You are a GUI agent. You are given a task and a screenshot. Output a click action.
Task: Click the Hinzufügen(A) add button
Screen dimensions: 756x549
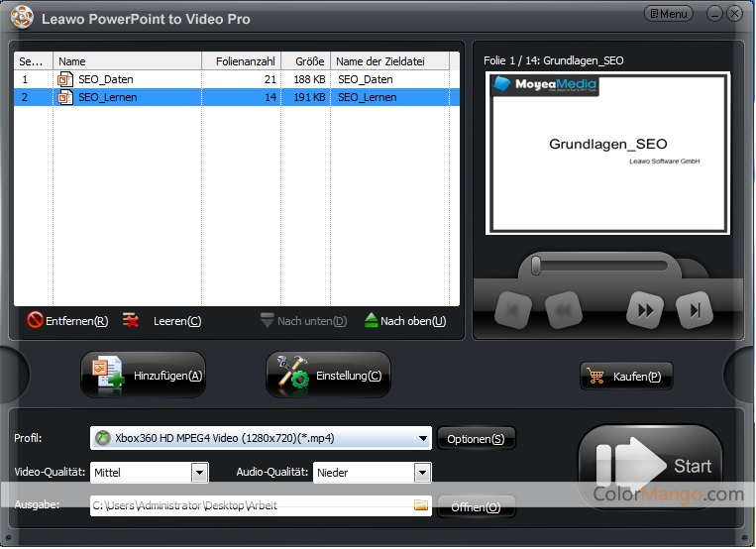pos(144,375)
